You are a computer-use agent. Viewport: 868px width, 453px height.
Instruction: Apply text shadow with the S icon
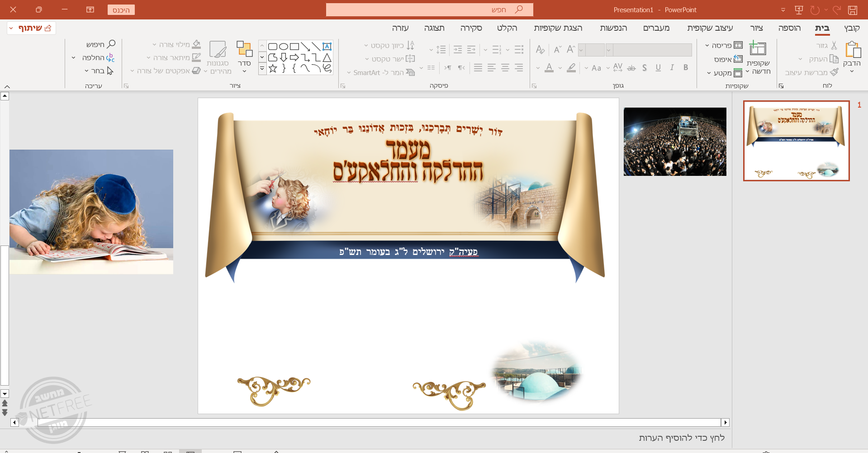[x=645, y=68]
